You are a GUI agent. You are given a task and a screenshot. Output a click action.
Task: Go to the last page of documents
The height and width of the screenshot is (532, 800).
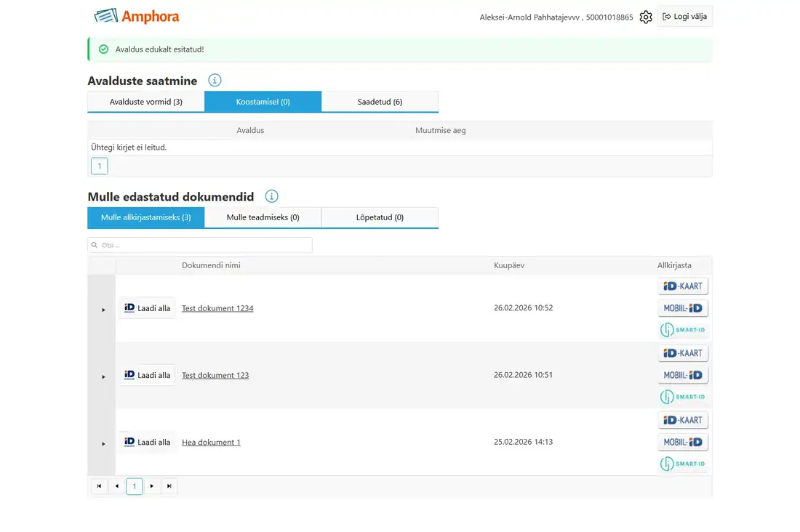click(x=169, y=486)
